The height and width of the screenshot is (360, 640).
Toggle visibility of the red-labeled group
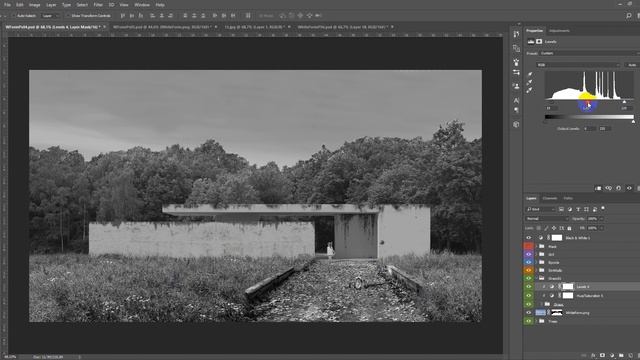[x=529, y=246]
